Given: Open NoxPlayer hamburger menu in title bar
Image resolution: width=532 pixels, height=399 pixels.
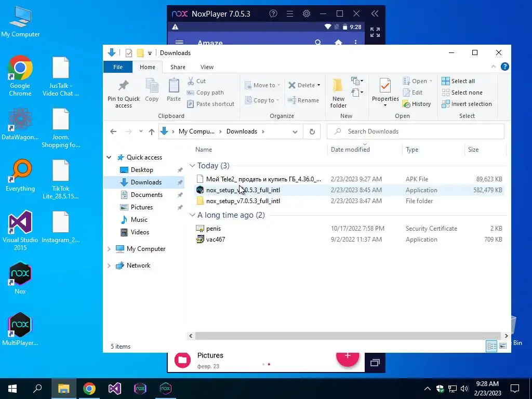Looking at the screenshot, I should [290, 14].
